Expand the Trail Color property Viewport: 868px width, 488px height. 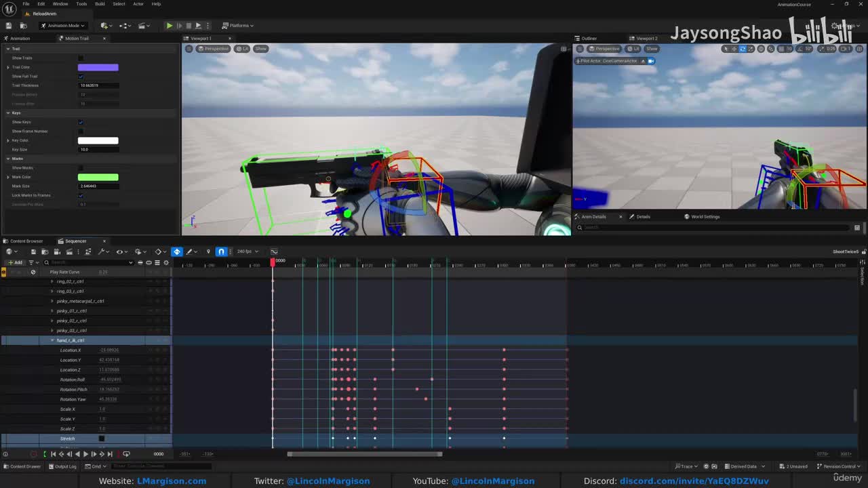(x=8, y=67)
